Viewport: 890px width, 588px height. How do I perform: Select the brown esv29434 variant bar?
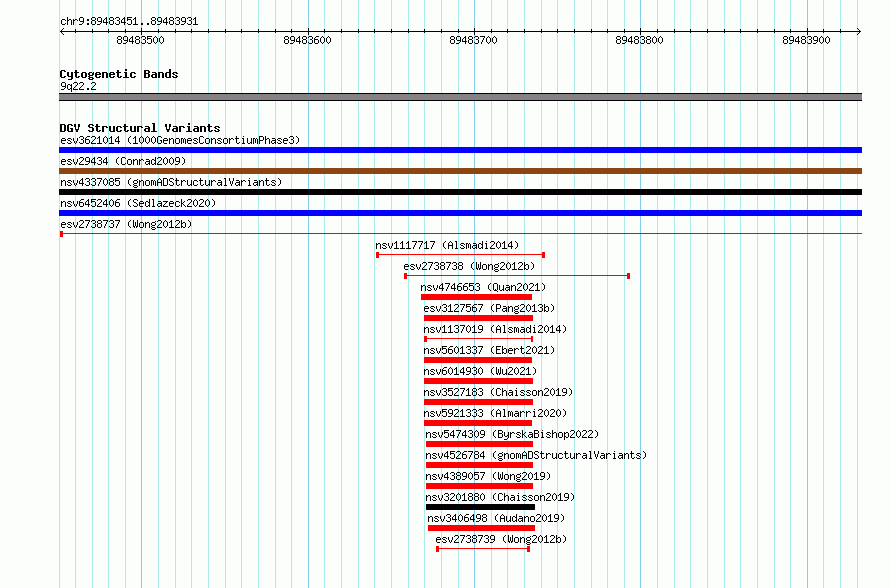[460, 171]
